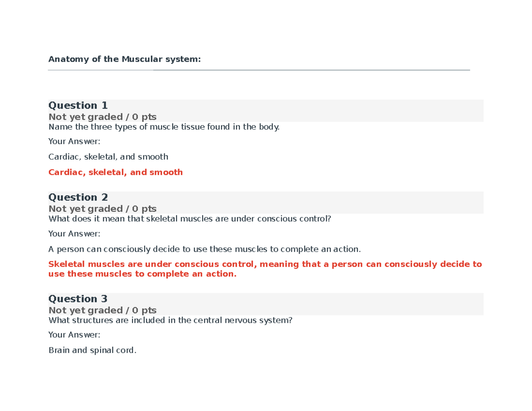This screenshot has width=532, height=411.
Task: Select the 'Question 1' heading
Action: (x=78, y=106)
